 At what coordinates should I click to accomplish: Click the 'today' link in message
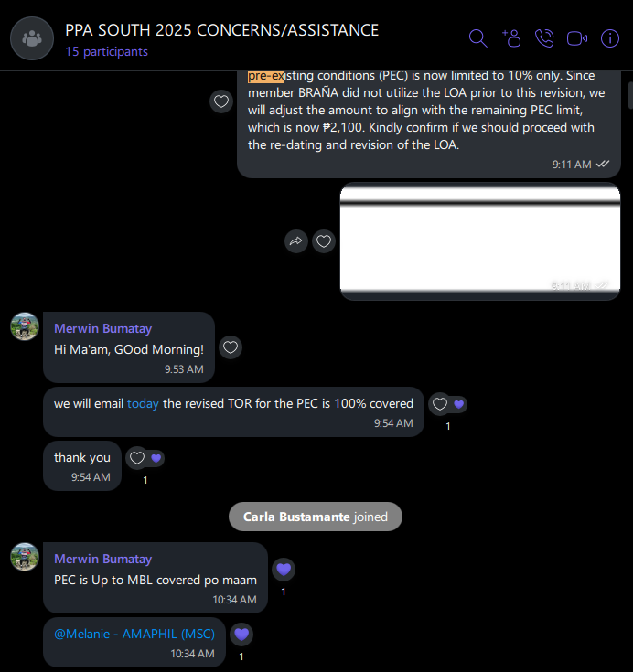[143, 404]
